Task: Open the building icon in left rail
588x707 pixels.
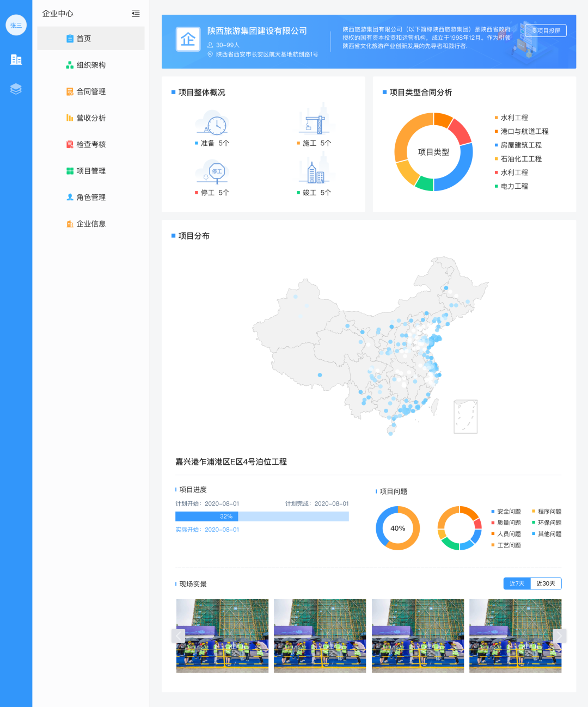Action: coord(16,59)
